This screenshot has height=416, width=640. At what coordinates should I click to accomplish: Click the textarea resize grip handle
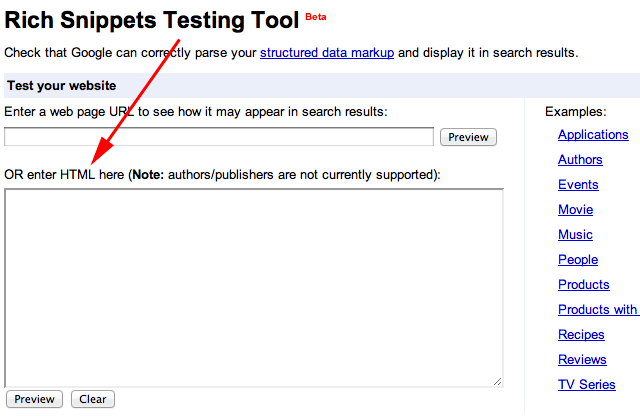(497, 381)
